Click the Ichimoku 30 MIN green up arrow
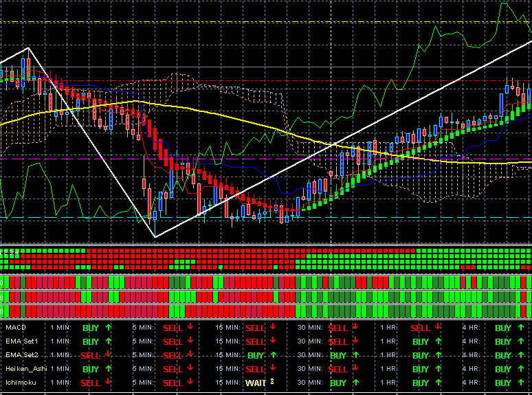Viewport: 532px width, 395px height. click(x=355, y=383)
